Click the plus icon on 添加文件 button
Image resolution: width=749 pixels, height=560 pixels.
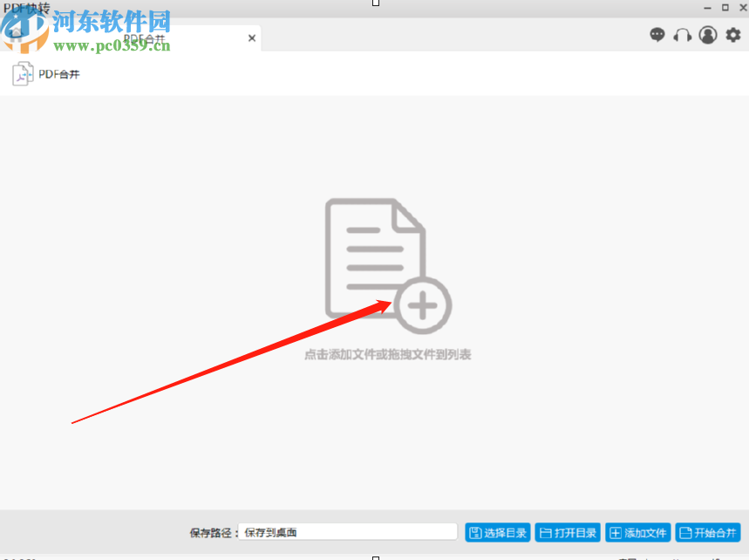coord(616,532)
